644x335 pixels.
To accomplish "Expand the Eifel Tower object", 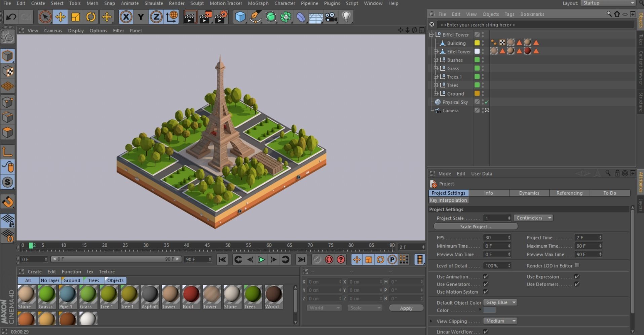I will tap(436, 51).
